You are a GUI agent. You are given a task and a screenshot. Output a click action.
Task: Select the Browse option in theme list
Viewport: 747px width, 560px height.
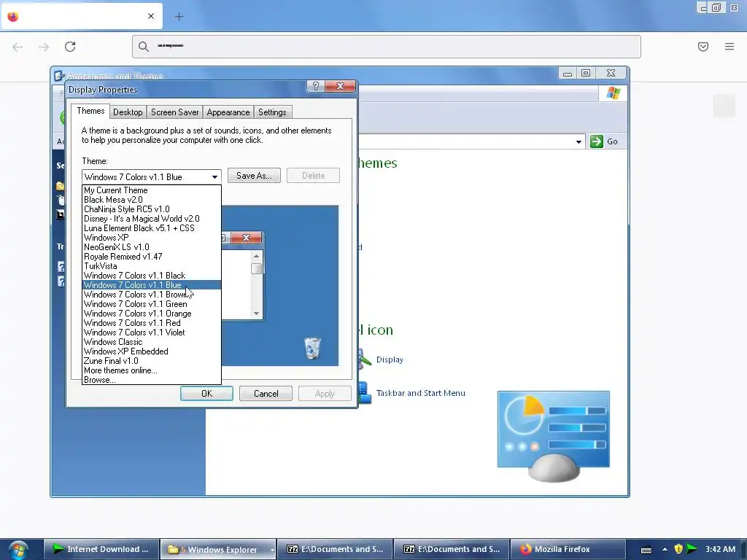[152, 380]
